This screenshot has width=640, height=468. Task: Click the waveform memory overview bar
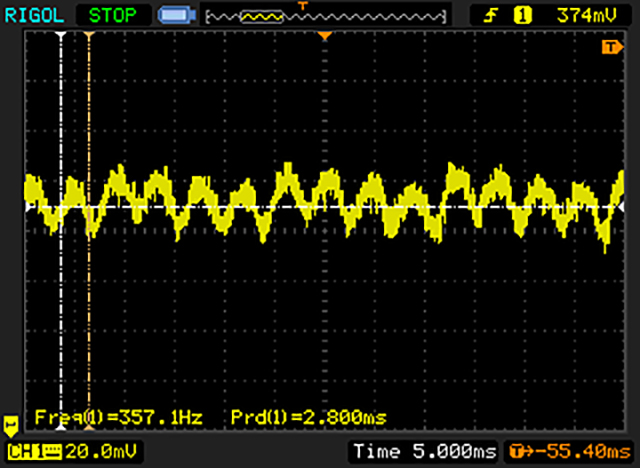click(324, 16)
